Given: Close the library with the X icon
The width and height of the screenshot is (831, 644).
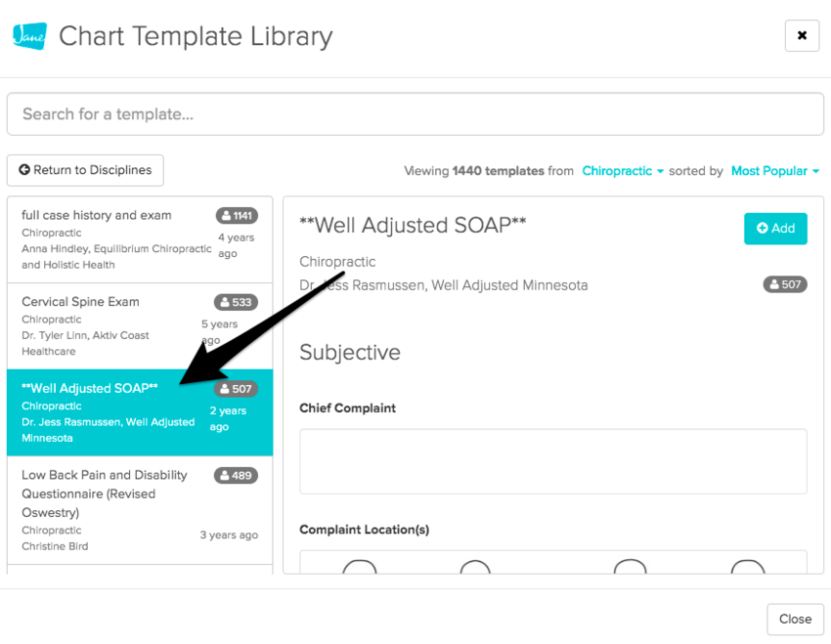Looking at the screenshot, I should (802, 36).
